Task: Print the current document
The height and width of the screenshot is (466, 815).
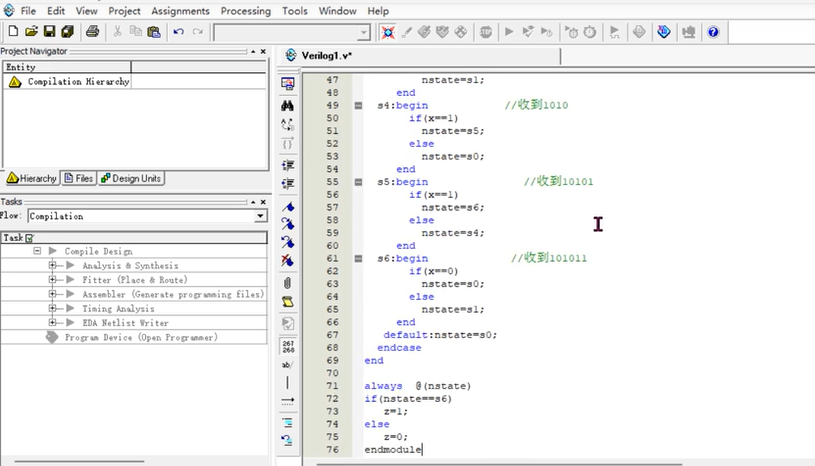Action: coord(93,32)
